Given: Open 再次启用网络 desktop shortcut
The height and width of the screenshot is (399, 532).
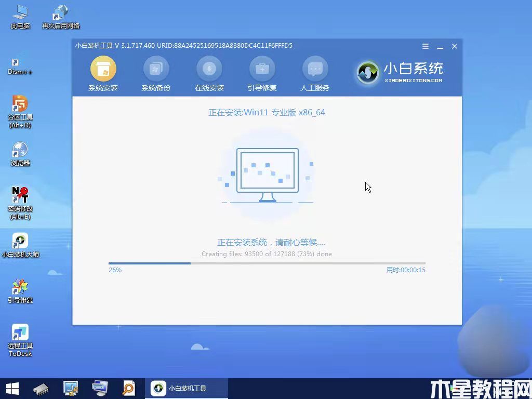Looking at the screenshot, I should click(61, 17).
